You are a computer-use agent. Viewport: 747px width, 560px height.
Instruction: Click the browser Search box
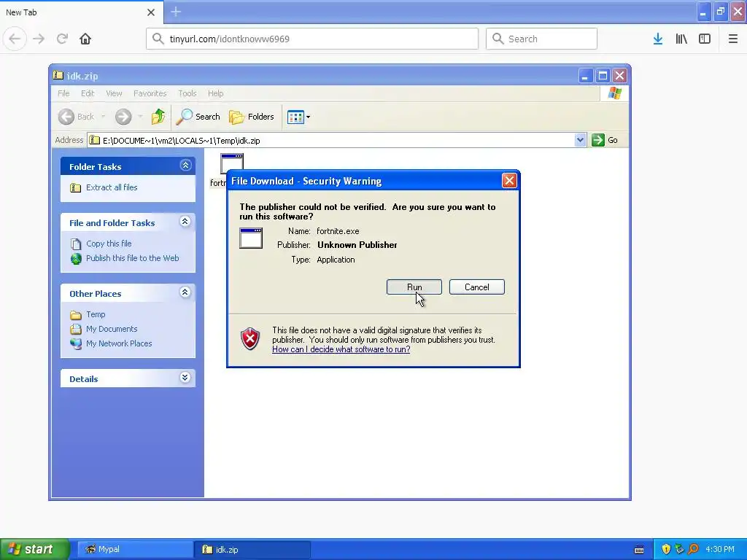(542, 39)
